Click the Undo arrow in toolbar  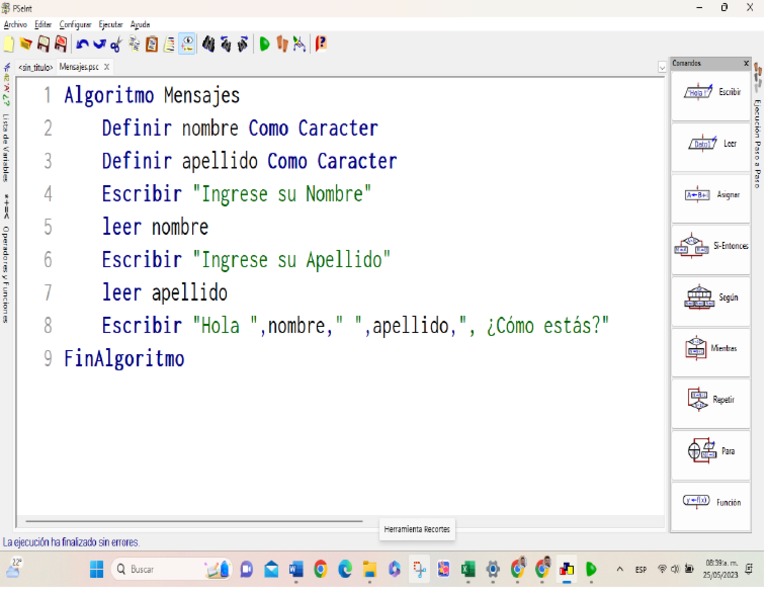pyautogui.click(x=82, y=44)
